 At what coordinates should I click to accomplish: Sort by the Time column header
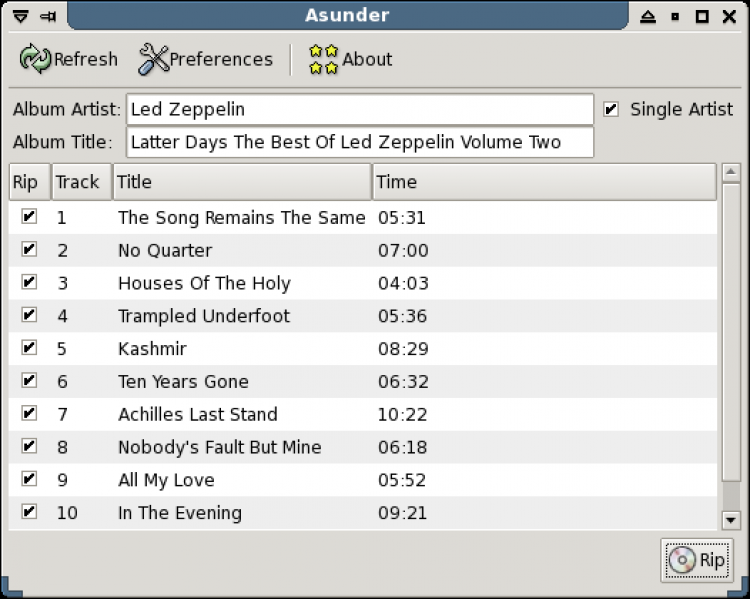pyautogui.click(x=543, y=182)
